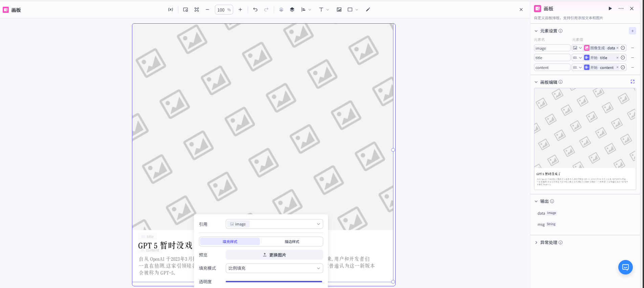Run the node with the play icon
Viewport: 644px width, 288px height.
610,8
